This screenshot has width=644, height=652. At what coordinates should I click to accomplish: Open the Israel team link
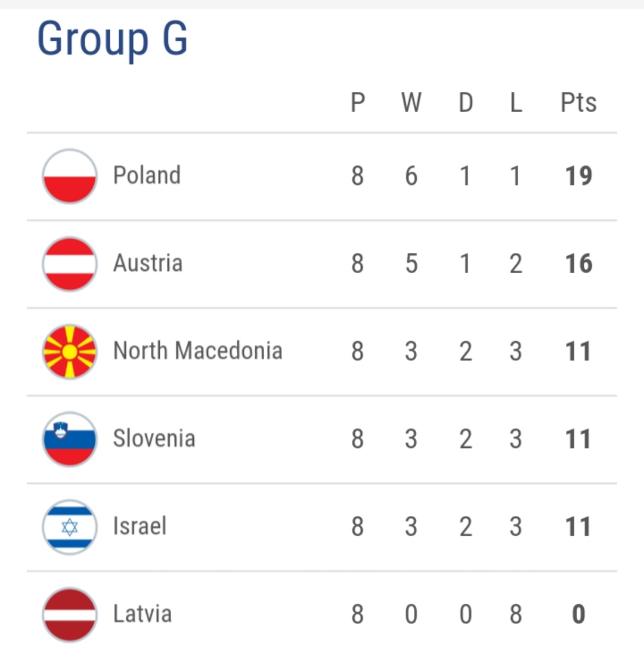[140, 526]
